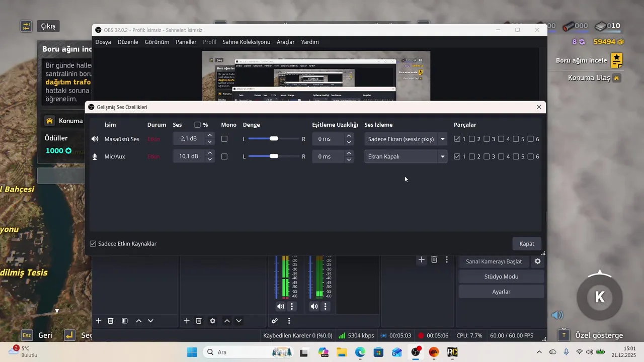
Task: Open virtual camera settings gear icon
Action: 538,261
